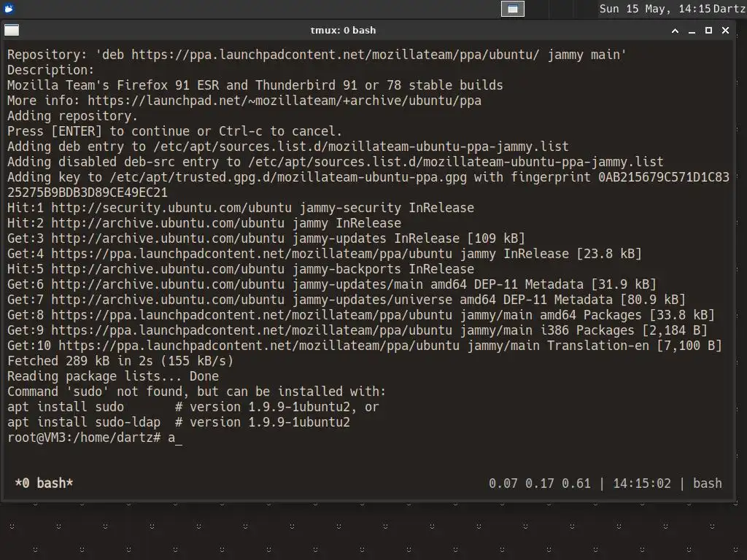The height and width of the screenshot is (560, 747).
Task: Click '[31.9 kB]' DEP-11 Metadata size
Action: point(624,284)
